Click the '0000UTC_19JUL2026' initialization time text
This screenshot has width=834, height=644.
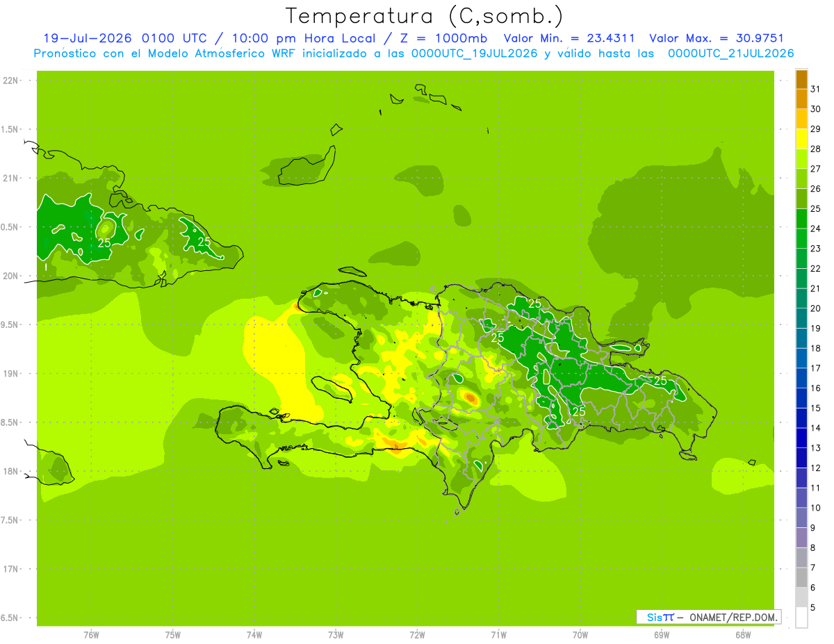tap(474, 53)
